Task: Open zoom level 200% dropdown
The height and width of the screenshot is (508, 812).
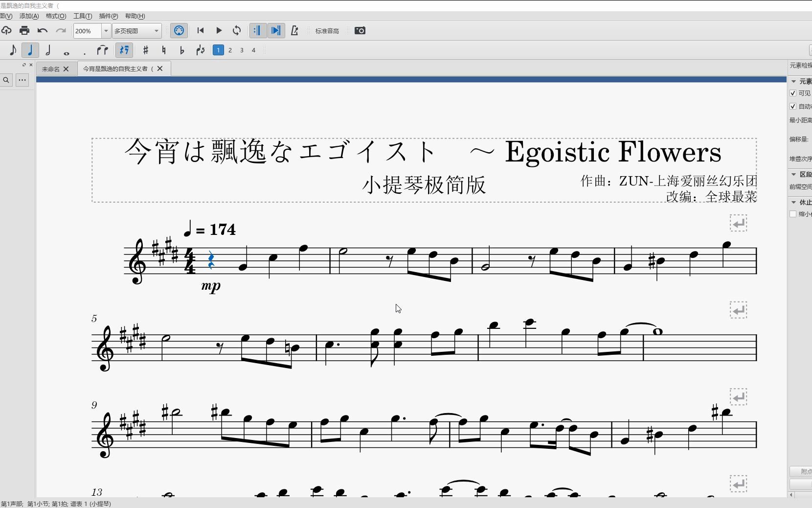Action: coord(106,31)
